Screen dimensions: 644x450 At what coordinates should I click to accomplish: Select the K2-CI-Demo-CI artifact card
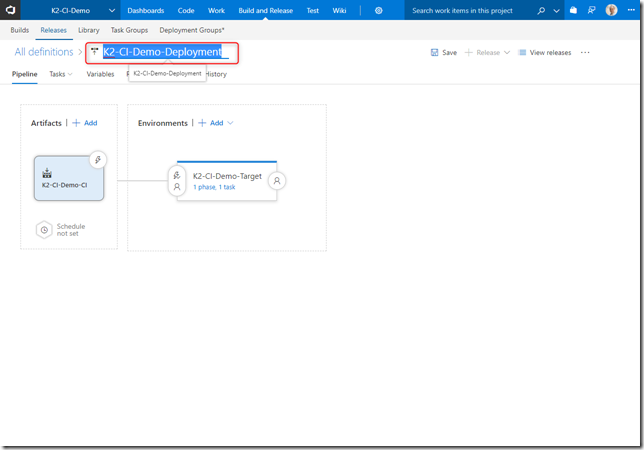69,178
